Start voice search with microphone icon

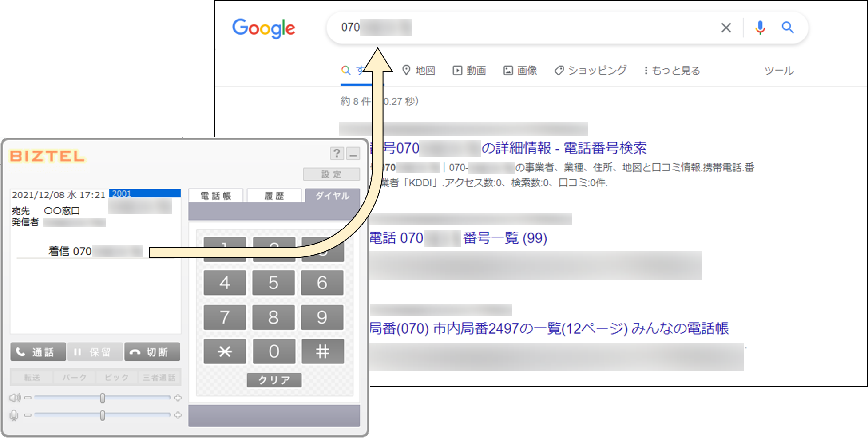(760, 28)
